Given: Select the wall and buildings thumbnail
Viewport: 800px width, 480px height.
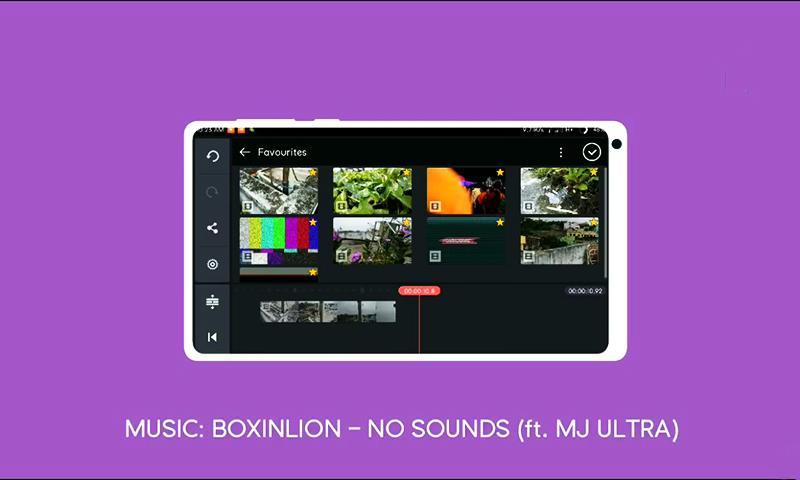Looking at the screenshot, I should [x=560, y=241].
